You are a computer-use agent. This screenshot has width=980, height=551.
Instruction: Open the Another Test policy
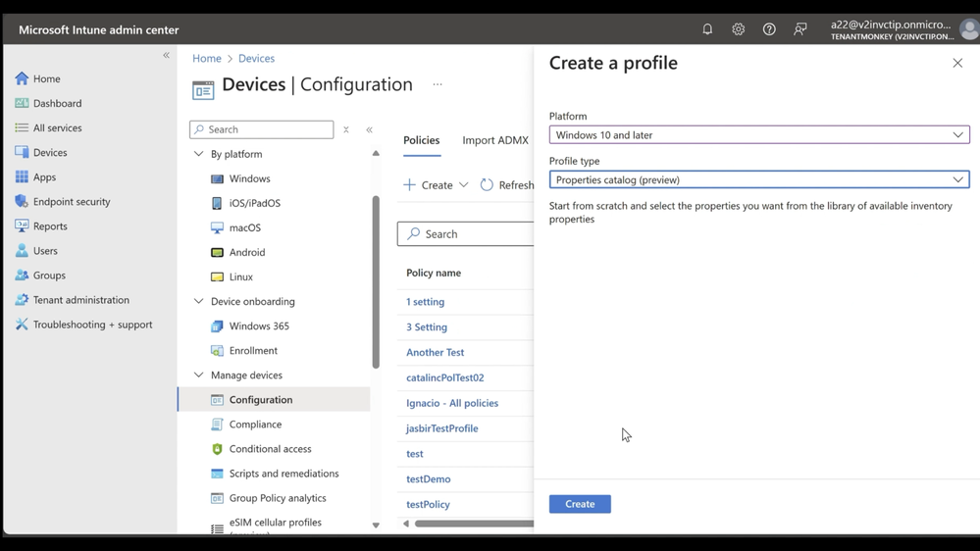(x=435, y=352)
